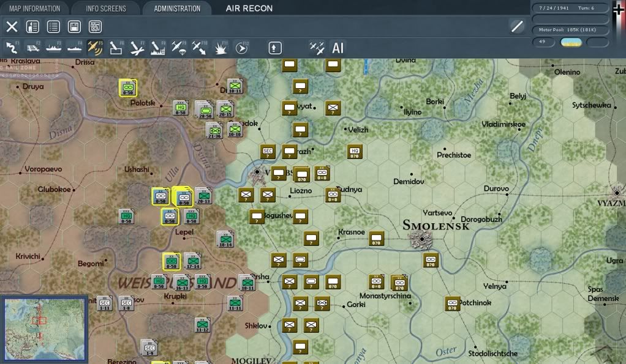The height and width of the screenshot is (364, 626).
Task: Open the commander report icon with person silhouette
Action: pyautogui.click(x=32, y=27)
